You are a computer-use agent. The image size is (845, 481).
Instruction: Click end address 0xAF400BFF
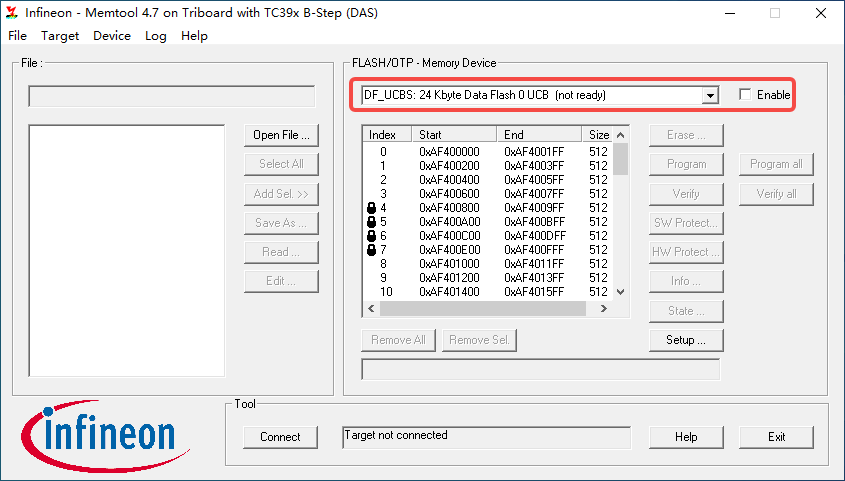[x=534, y=222]
